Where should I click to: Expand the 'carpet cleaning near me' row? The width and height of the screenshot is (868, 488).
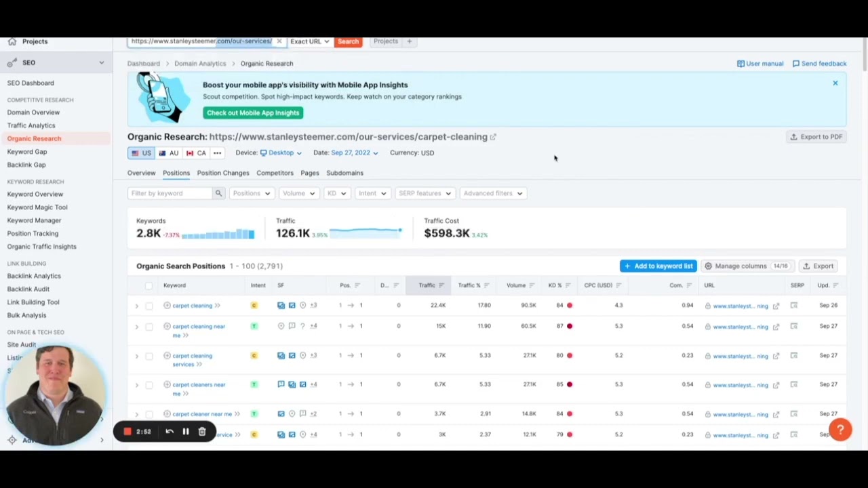tap(136, 327)
